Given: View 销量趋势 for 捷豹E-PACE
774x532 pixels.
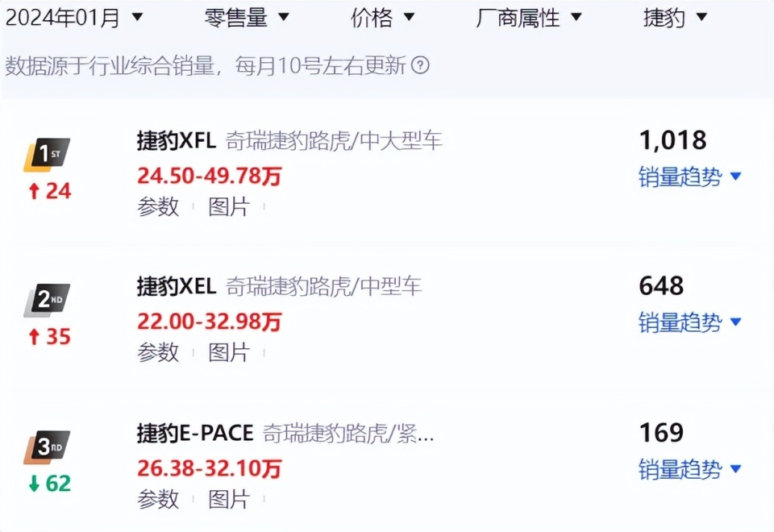Looking at the screenshot, I should coord(680,468).
